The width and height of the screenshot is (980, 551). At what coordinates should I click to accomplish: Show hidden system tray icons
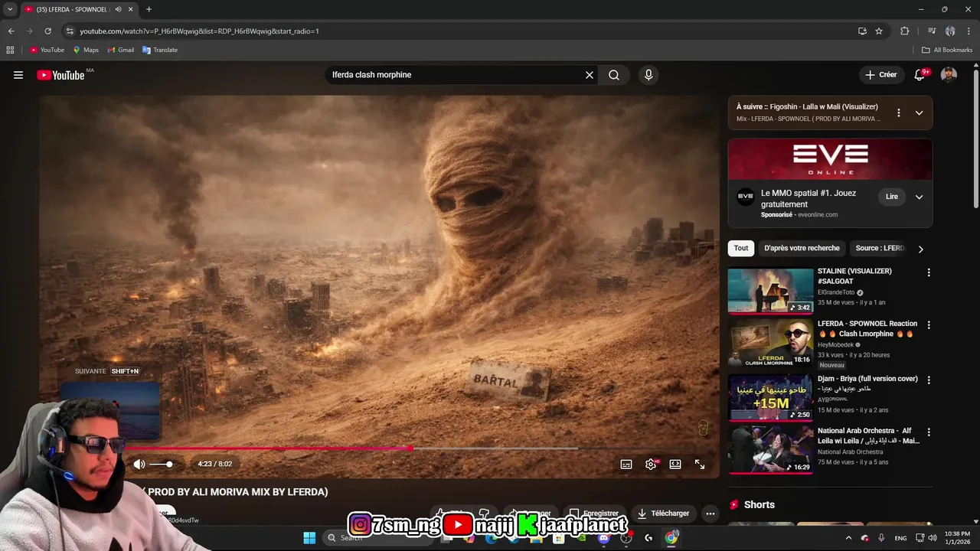click(848, 538)
